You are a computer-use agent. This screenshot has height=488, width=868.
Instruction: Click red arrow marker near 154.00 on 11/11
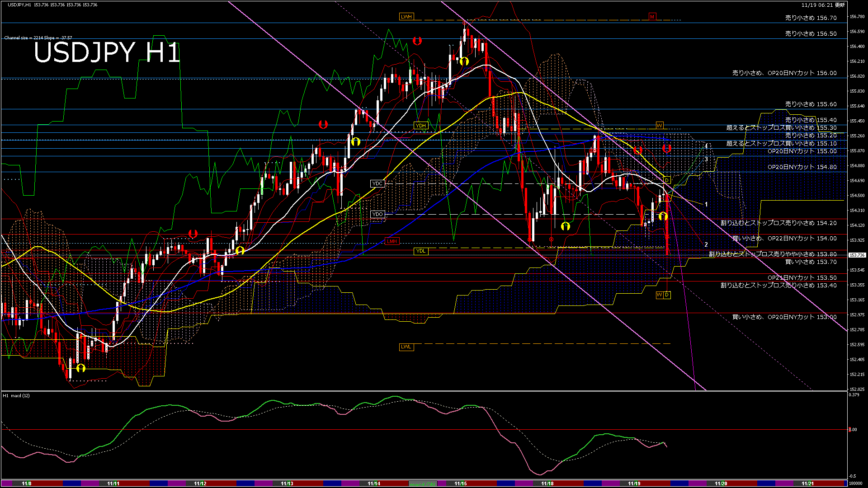point(193,234)
